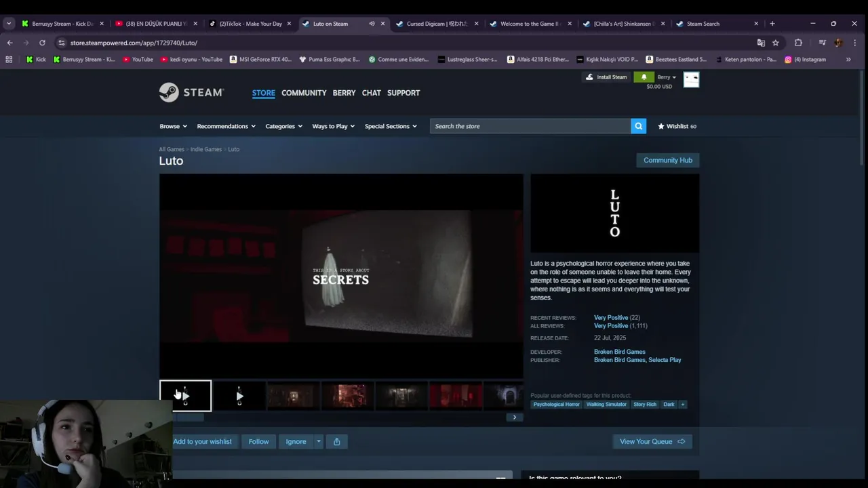Open the STORE menu
This screenshot has height=488, width=868.
(x=264, y=93)
